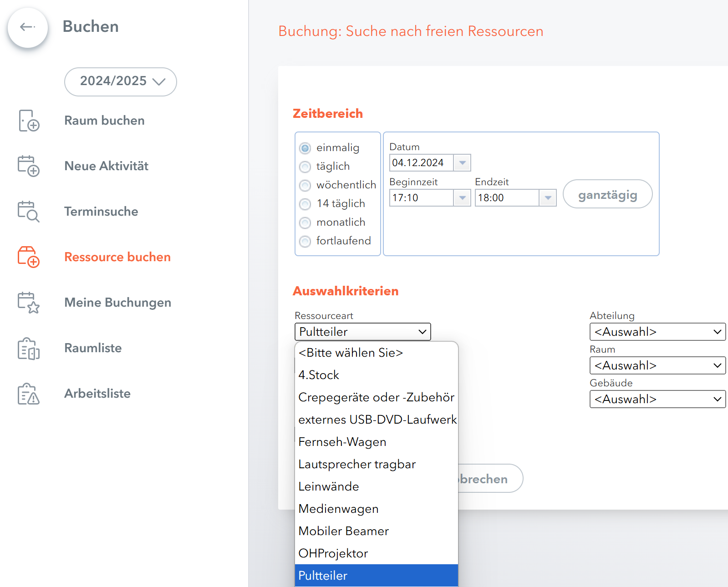Click the Terminsuche calendar-search icon
This screenshot has width=728, height=587.
[x=29, y=212]
